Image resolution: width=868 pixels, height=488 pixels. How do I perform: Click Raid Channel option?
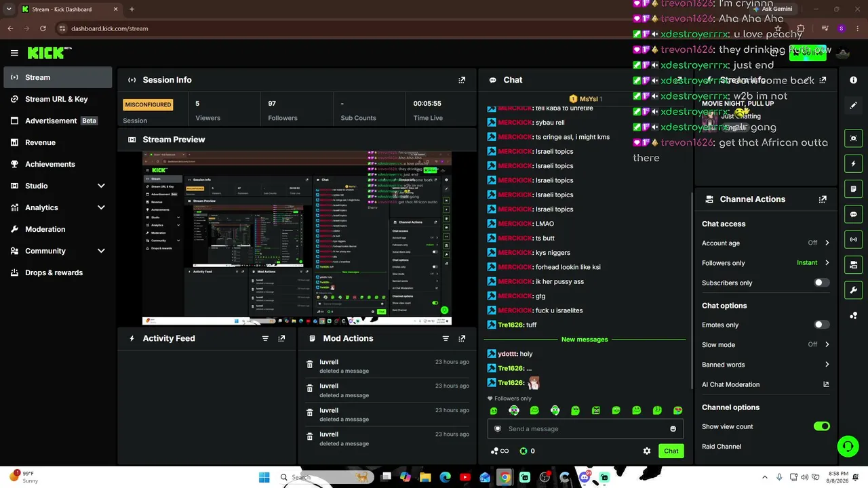click(x=722, y=446)
